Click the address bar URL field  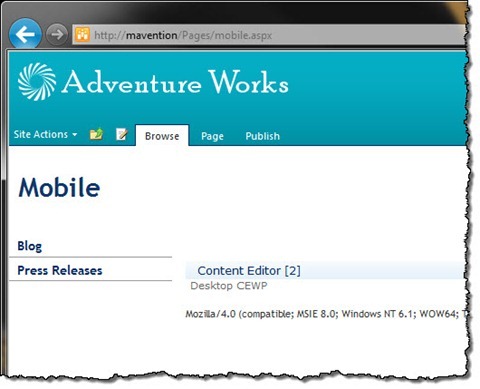(269, 35)
